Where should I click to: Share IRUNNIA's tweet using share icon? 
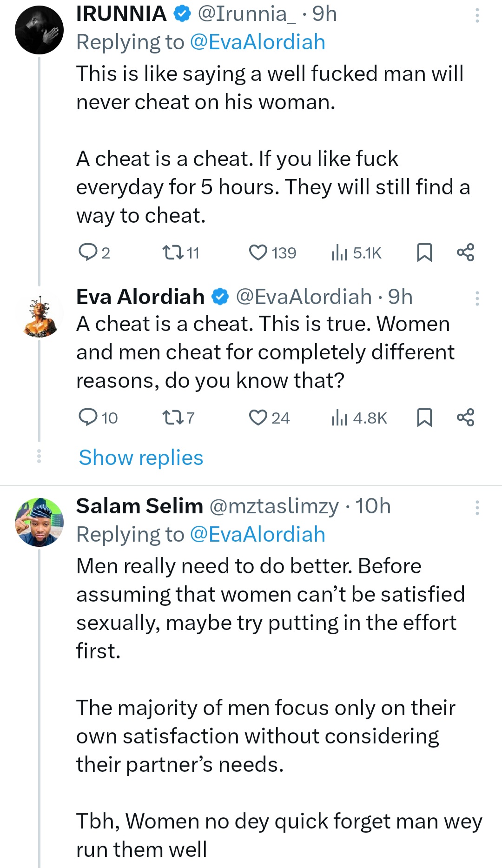pos(465,252)
